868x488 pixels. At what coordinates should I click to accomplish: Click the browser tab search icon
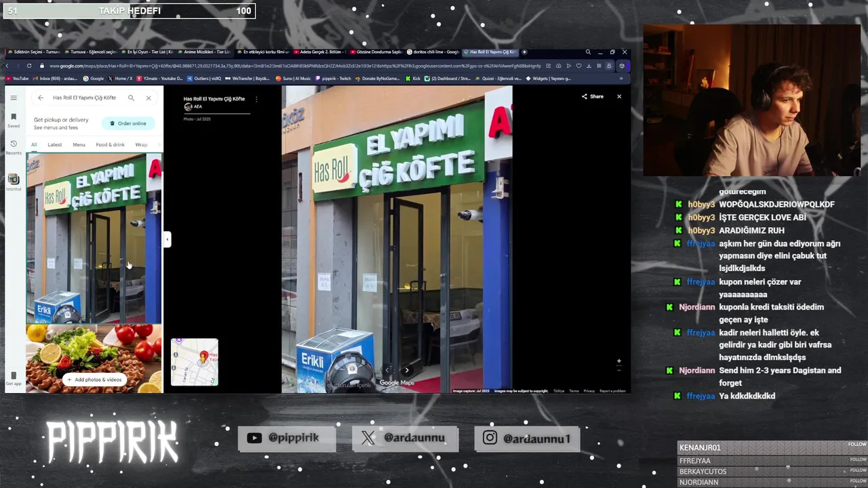click(x=588, y=52)
